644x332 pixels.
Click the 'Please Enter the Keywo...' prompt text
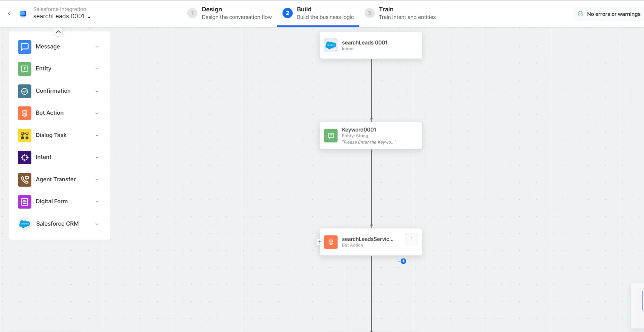(369, 142)
